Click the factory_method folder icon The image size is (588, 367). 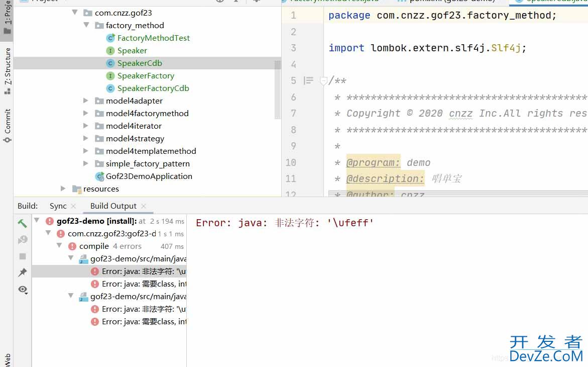[99, 25]
